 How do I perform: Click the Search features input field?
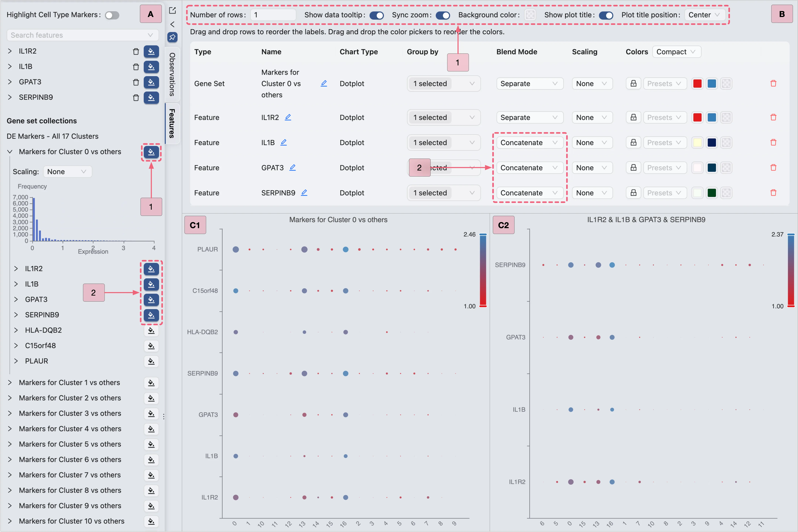78,35
